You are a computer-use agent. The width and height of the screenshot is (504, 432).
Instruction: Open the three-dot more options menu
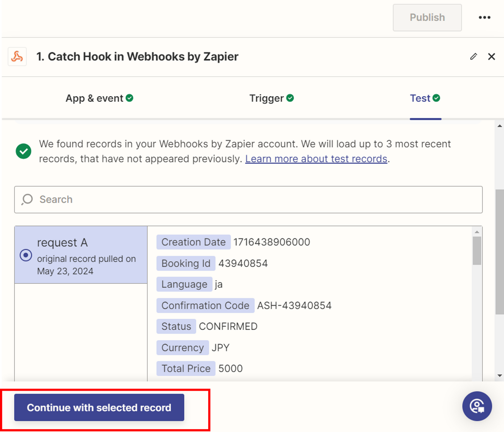coord(484,18)
